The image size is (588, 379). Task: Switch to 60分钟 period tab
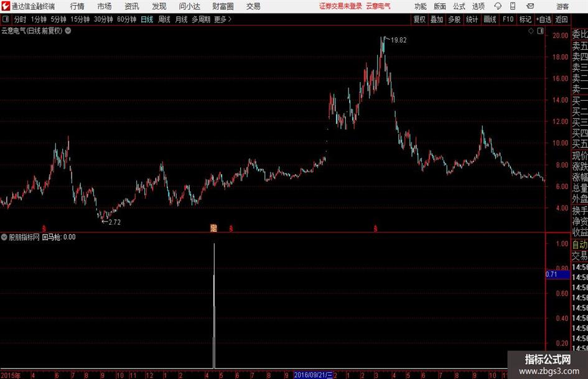(x=127, y=19)
